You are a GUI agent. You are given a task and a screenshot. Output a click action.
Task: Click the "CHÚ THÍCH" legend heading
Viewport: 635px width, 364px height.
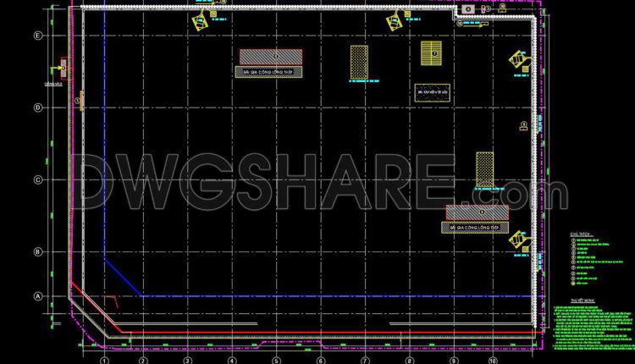tap(581, 234)
